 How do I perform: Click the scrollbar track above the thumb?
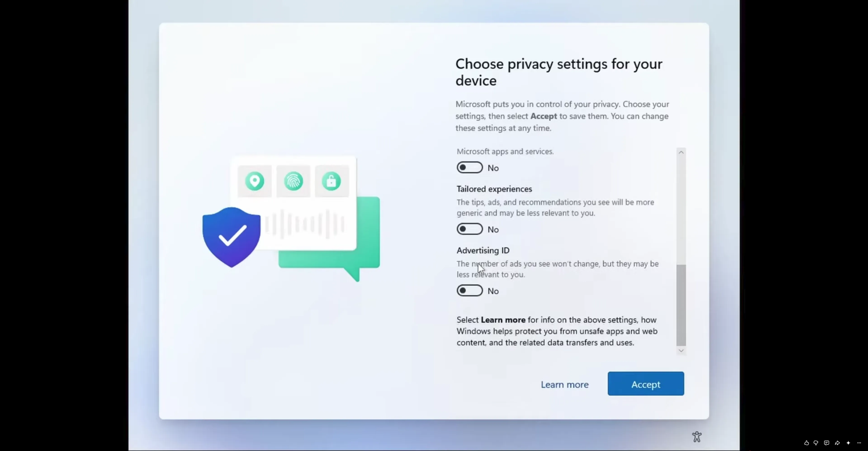click(x=681, y=211)
